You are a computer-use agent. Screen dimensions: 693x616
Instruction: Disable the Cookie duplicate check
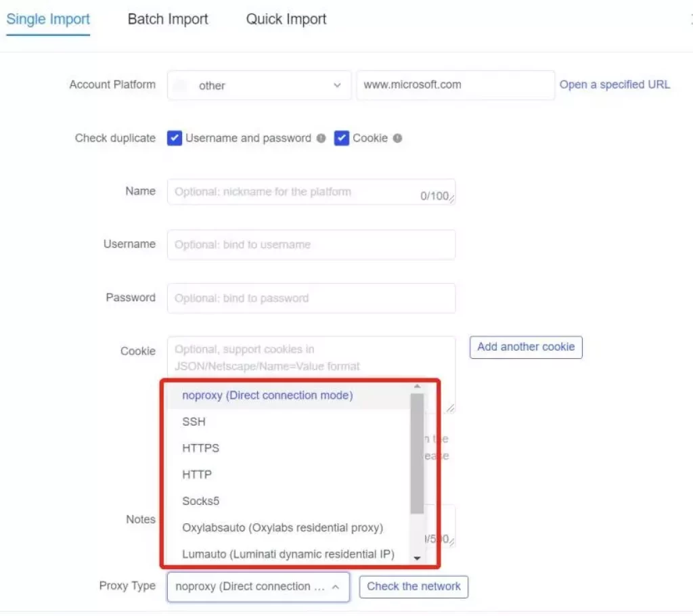[x=342, y=137]
